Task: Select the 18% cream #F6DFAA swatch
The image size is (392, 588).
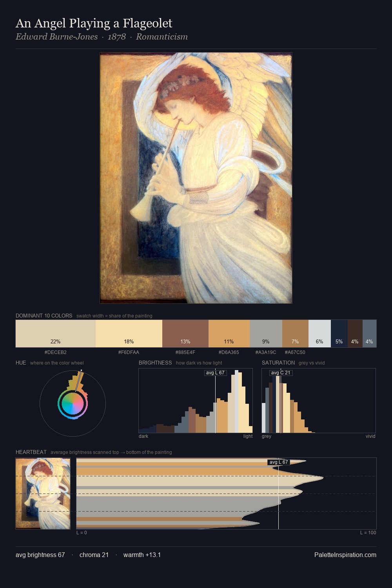Action: pyautogui.click(x=129, y=334)
